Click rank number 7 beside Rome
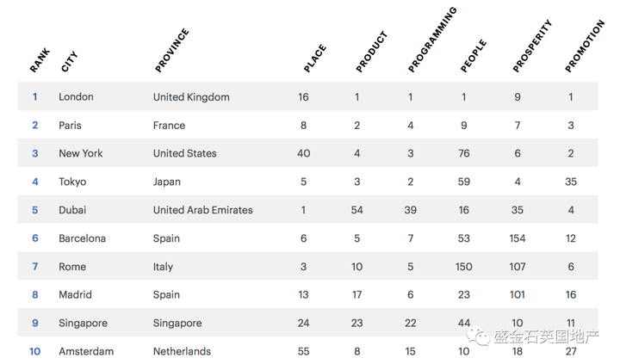 pos(34,267)
